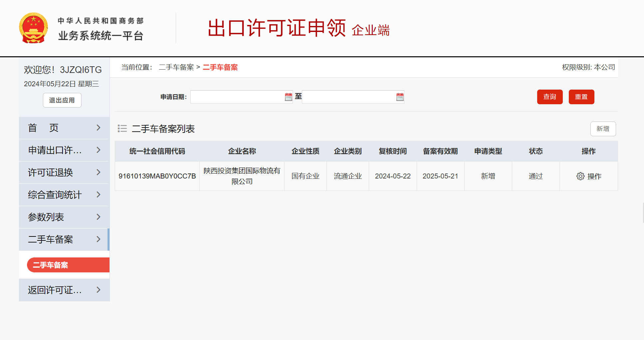This screenshot has width=644, height=340.
Task: Open the end date calendar picker
Action: pos(400,97)
